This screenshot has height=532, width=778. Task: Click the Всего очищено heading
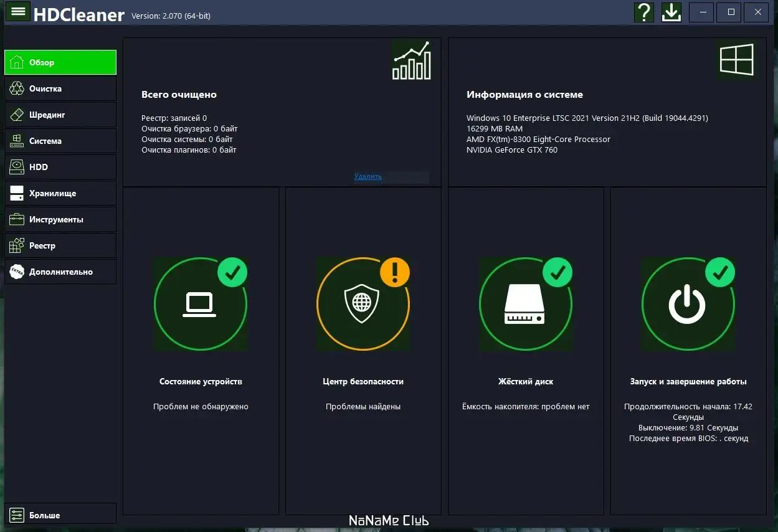pos(179,95)
